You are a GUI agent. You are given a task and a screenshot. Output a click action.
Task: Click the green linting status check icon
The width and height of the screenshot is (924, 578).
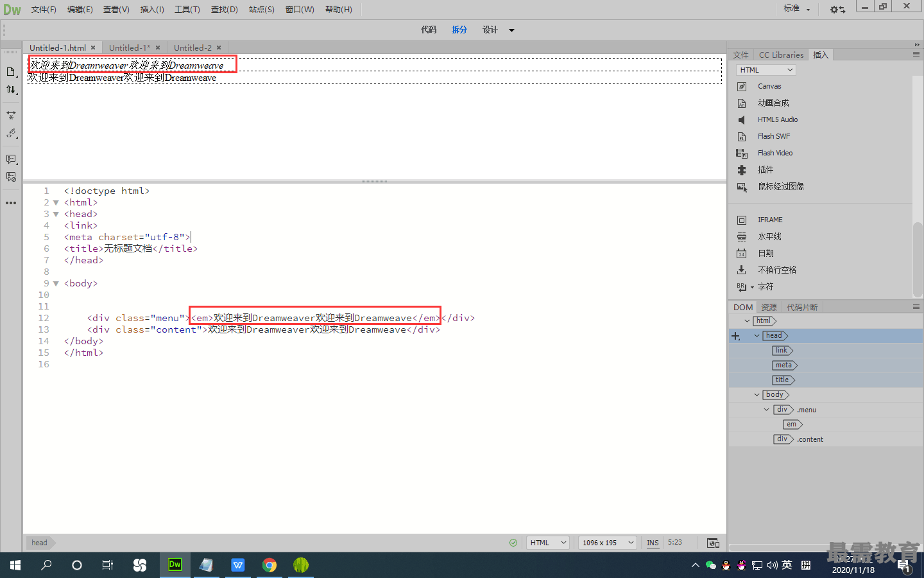[513, 543]
